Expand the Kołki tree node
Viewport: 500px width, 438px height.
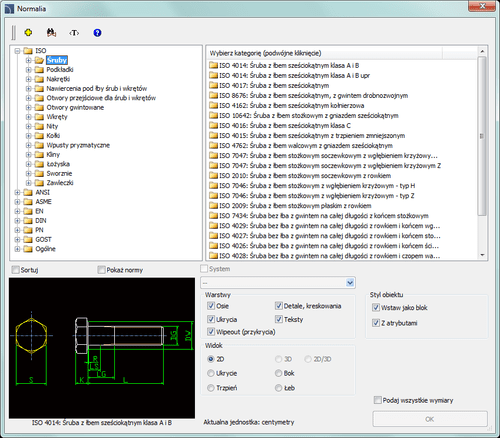[28, 135]
